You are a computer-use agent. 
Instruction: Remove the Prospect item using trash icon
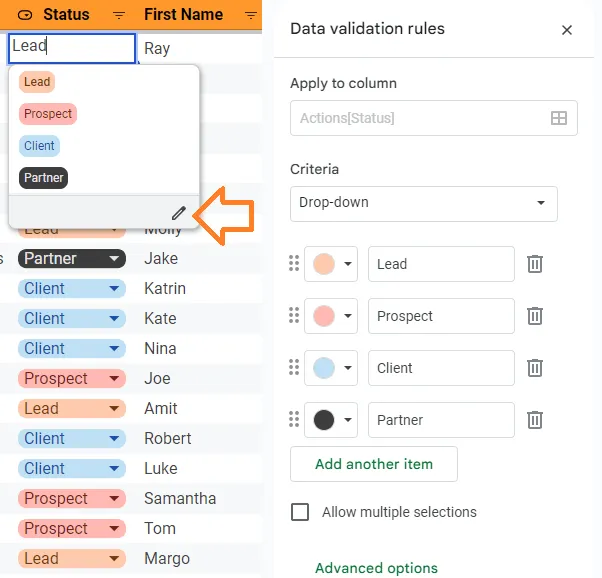pos(535,316)
